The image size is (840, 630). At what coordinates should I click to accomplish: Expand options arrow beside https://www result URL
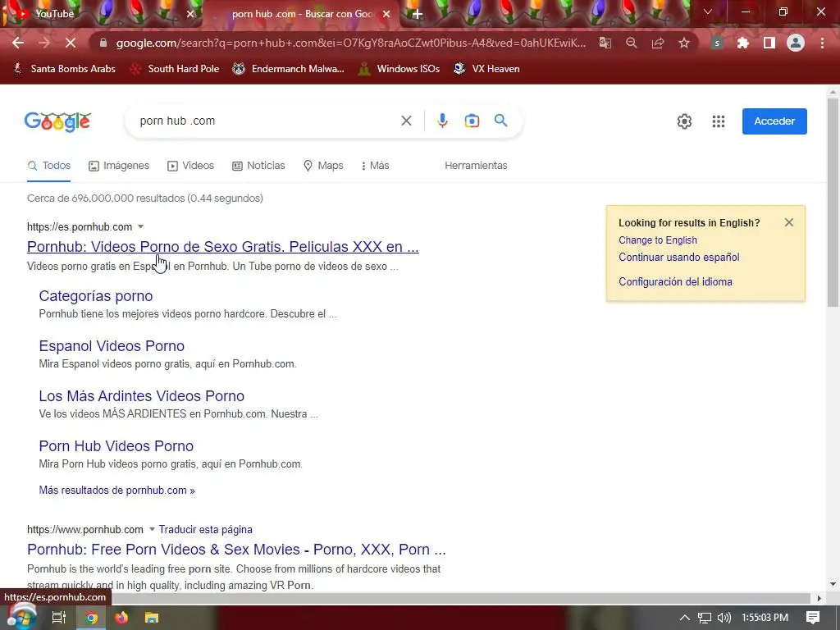152,529
